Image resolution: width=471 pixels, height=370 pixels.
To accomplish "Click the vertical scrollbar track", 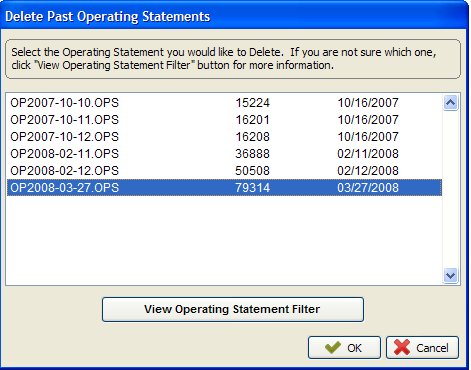I will click(x=450, y=189).
